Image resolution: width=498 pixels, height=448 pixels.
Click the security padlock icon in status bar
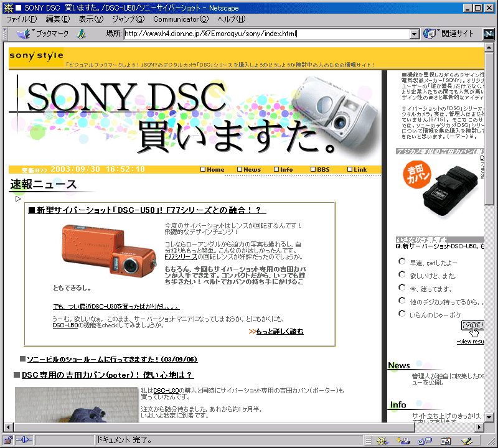coord(8,440)
